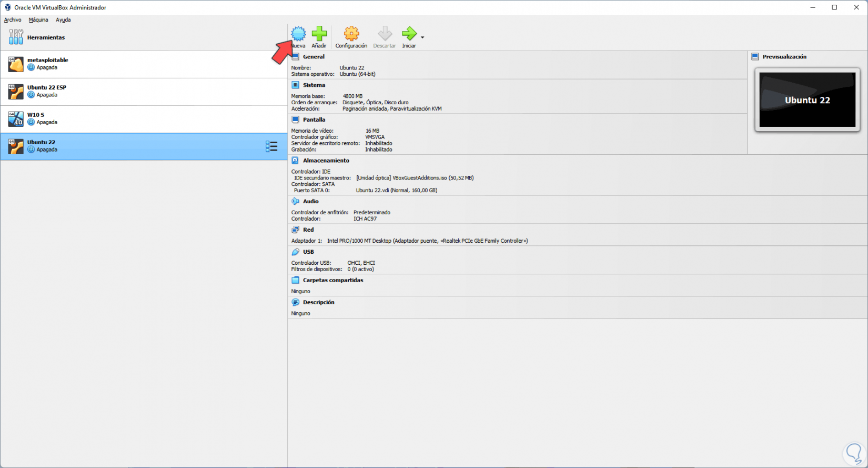This screenshot has height=468, width=868.
Task: Close the VirtualBox window
Action: pyautogui.click(x=856, y=7)
